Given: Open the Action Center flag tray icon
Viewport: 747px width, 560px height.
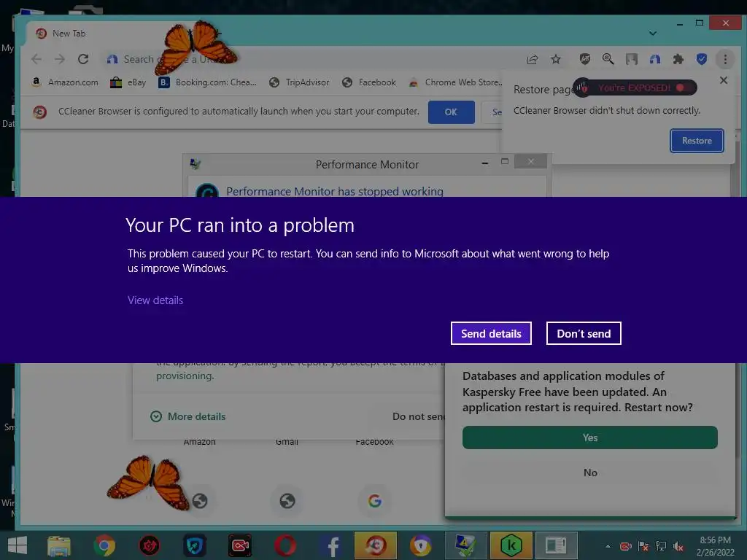Looking at the screenshot, I should click(643, 546).
